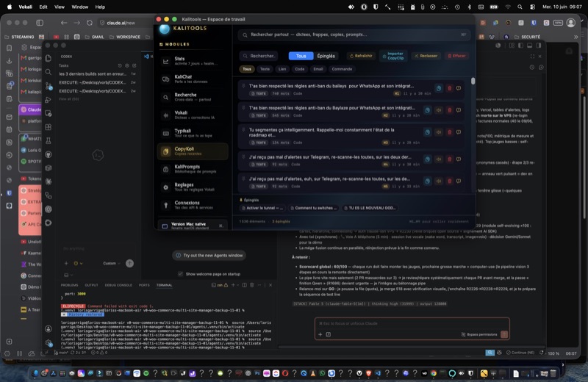The image size is (588, 382).
Task: Copy the 'anti-ban du baileys' clip entry
Action: coord(438,88)
